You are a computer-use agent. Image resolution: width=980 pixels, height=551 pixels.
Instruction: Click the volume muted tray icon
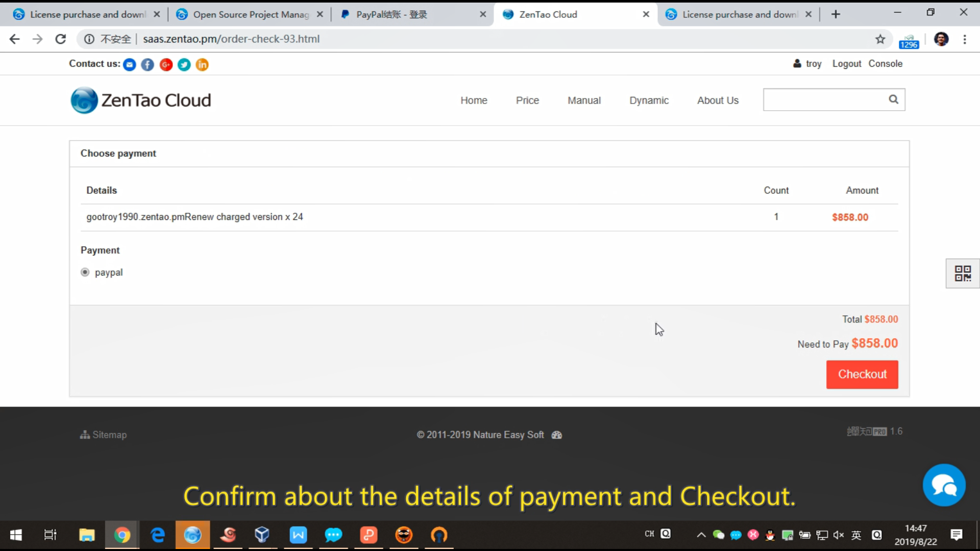click(839, 535)
